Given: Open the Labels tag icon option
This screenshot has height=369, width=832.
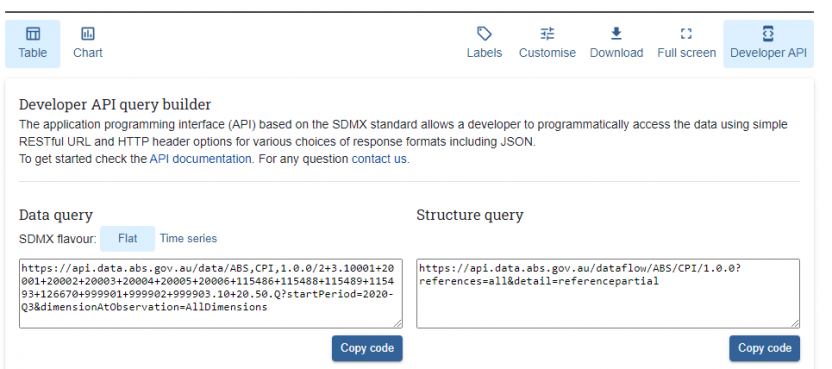Looking at the screenshot, I should click(x=484, y=44).
